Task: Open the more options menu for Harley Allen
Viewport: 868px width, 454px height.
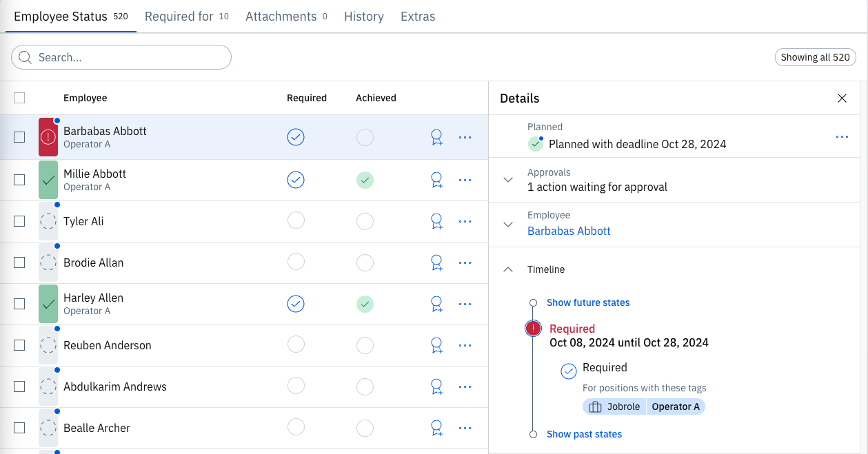Action: click(465, 304)
